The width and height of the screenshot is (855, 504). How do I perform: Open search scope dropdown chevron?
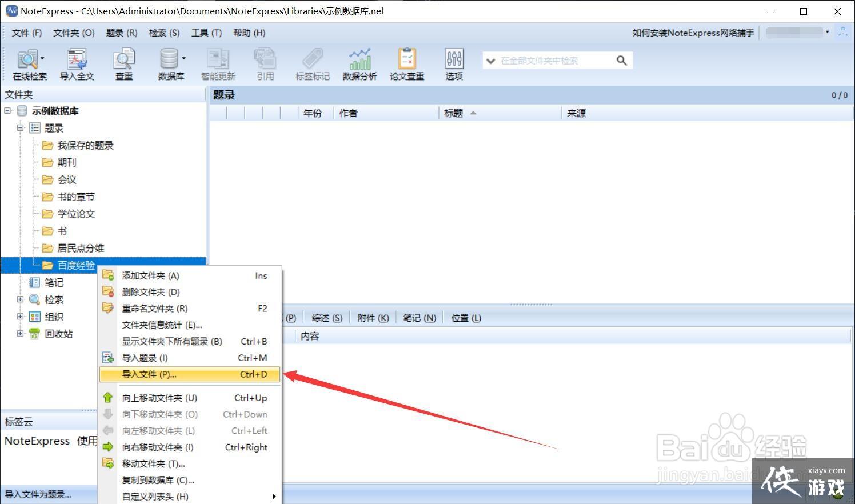[x=490, y=61]
